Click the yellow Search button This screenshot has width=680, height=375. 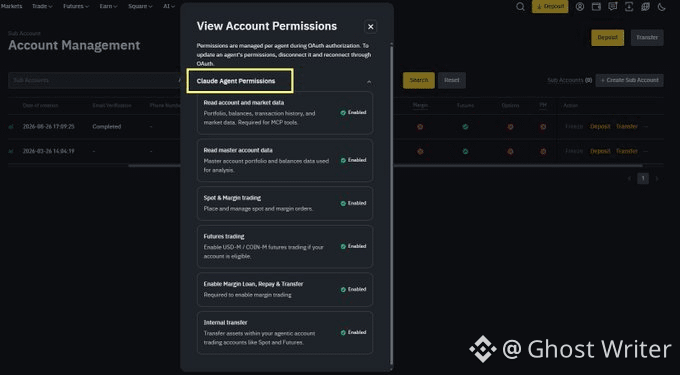418,80
